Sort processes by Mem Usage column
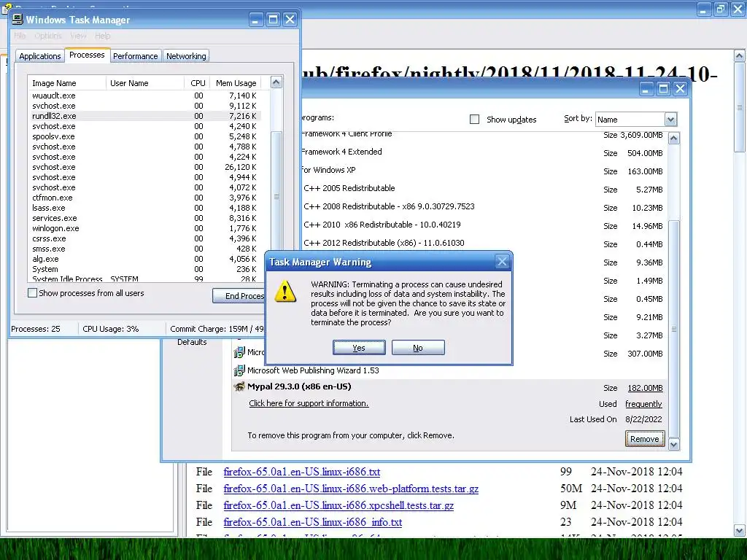 pyautogui.click(x=236, y=83)
